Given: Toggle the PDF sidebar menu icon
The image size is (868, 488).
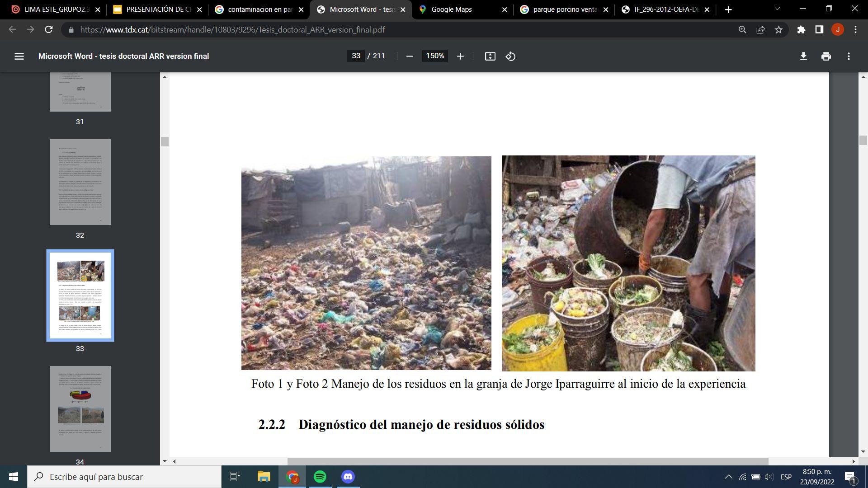Looking at the screenshot, I should pyautogui.click(x=19, y=56).
